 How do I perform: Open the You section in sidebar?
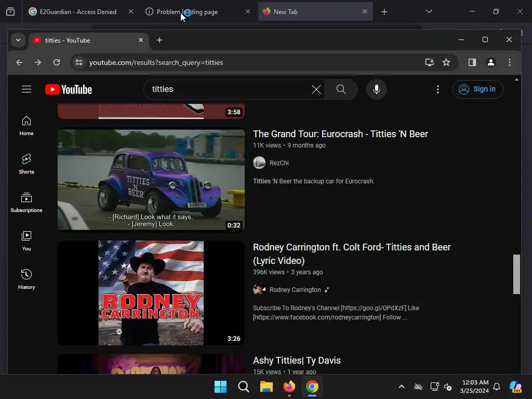[x=26, y=241]
